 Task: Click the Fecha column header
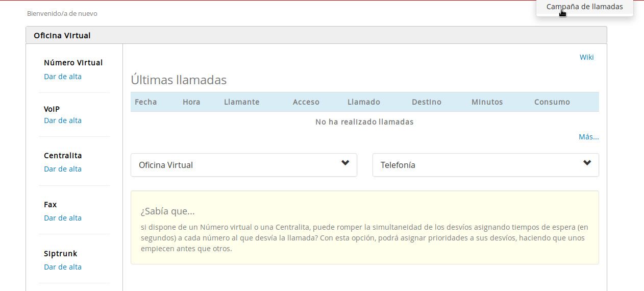[145, 102]
